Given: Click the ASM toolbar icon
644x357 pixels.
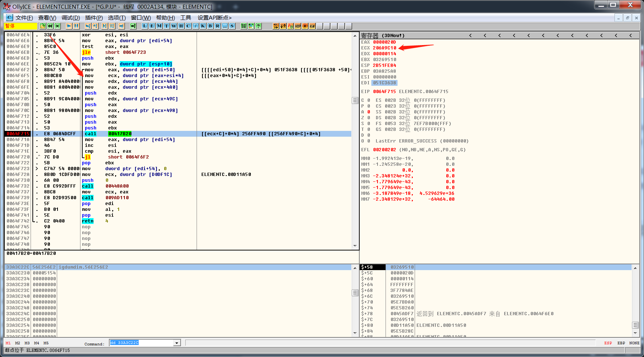Looking at the screenshot, I should point(312,26).
